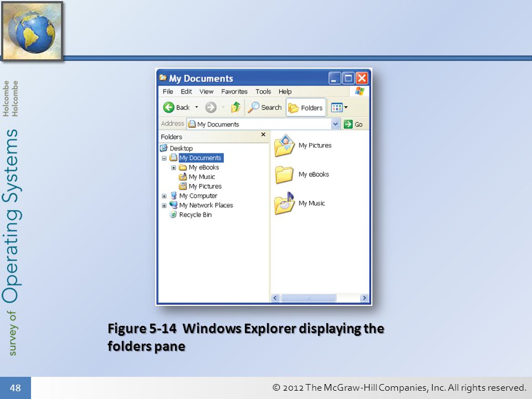
Task: Select Recycle Bin in folder tree
Action: [x=195, y=215]
